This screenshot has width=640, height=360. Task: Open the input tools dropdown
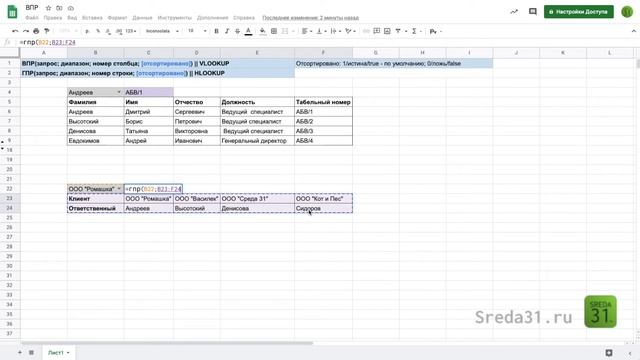pyautogui.click(x=436, y=31)
